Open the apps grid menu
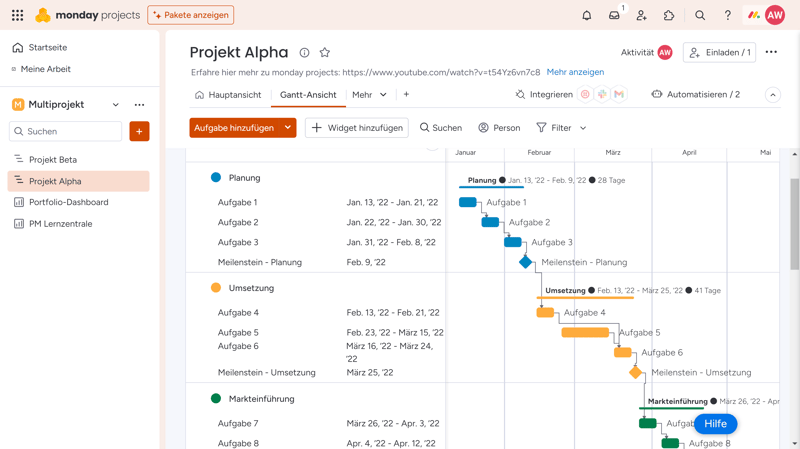 (x=17, y=16)
